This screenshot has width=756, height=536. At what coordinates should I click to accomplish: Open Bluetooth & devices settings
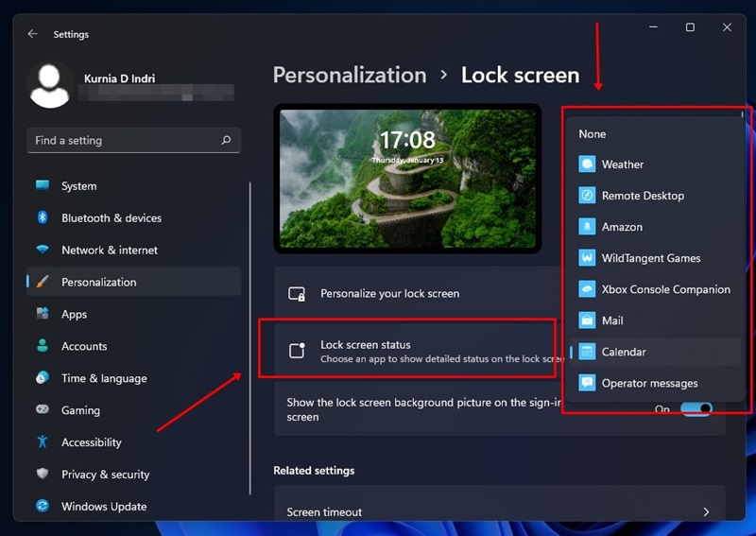pos(133,218)
